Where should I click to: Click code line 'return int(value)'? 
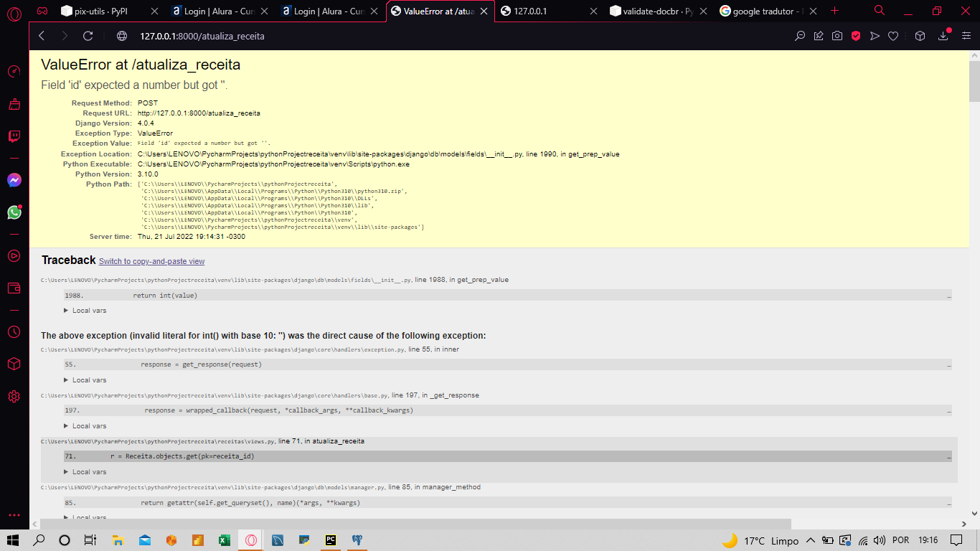[165, 296]
